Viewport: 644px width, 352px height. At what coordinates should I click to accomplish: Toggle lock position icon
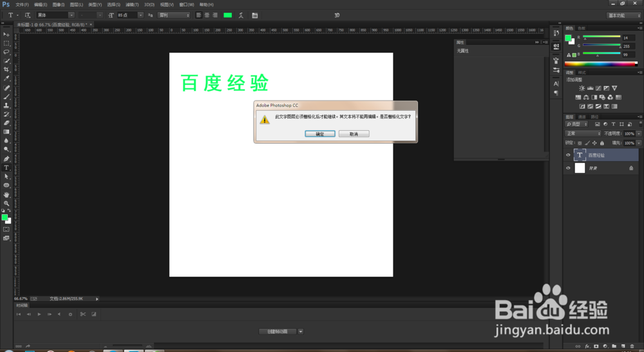point(594,143)
